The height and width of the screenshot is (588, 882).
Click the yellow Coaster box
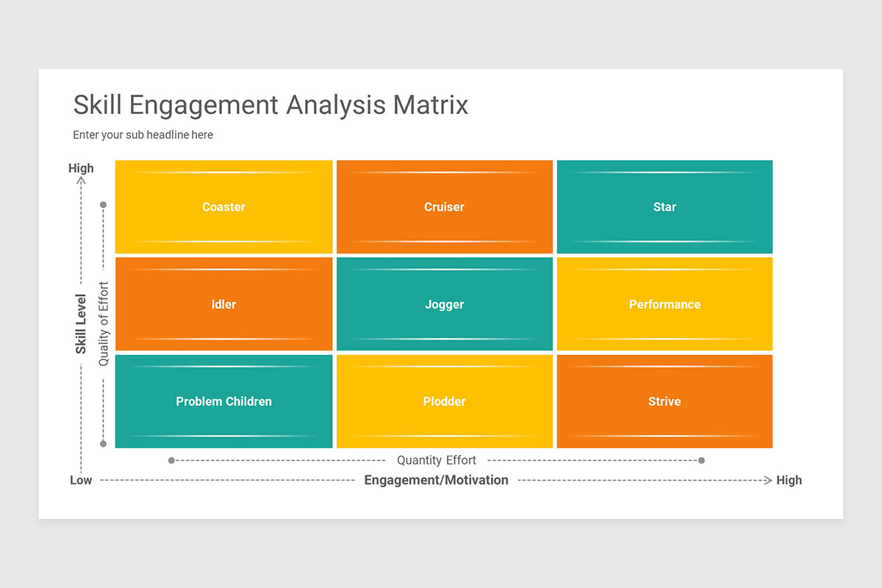tap(223, 207)
